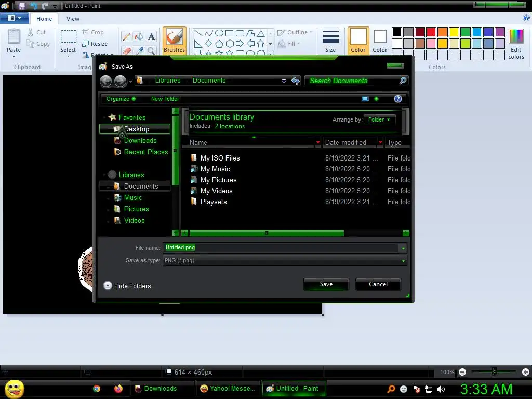Switch to Yahoo! Messenger taskbar button
The image size is (532, 399).
(228, 389)
